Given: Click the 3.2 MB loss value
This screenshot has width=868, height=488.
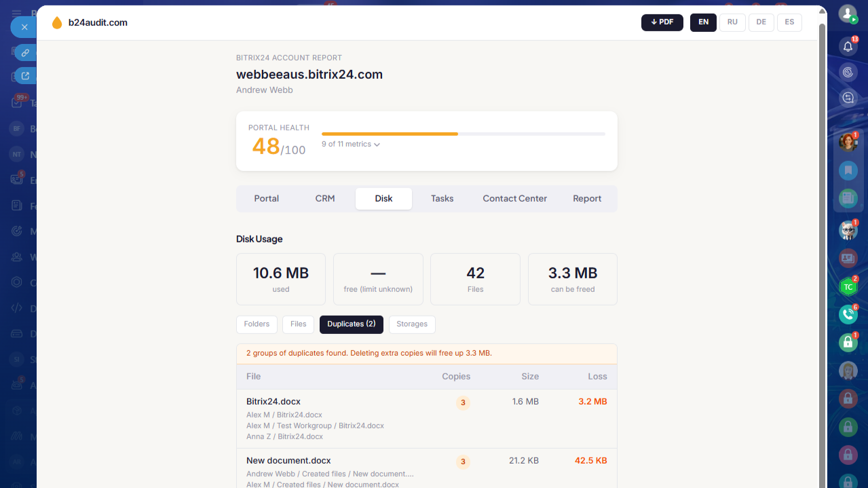Looking at the screenshot, I should click(592, 402).
